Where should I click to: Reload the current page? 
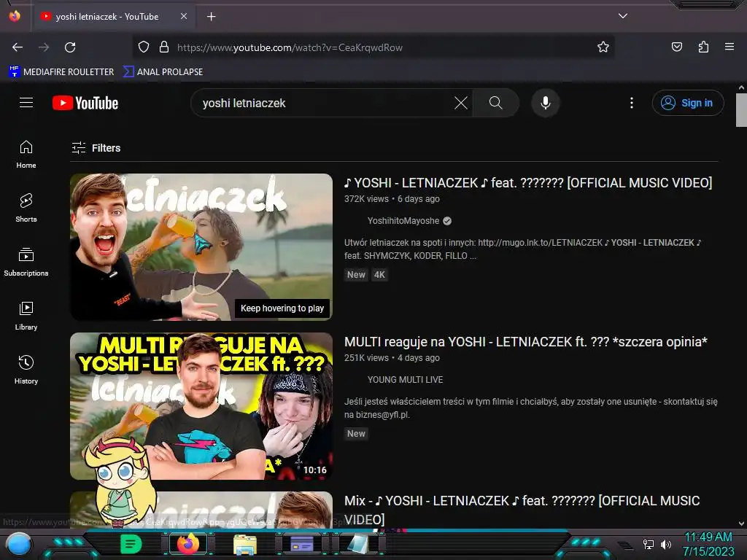click(x=70, y=47)
